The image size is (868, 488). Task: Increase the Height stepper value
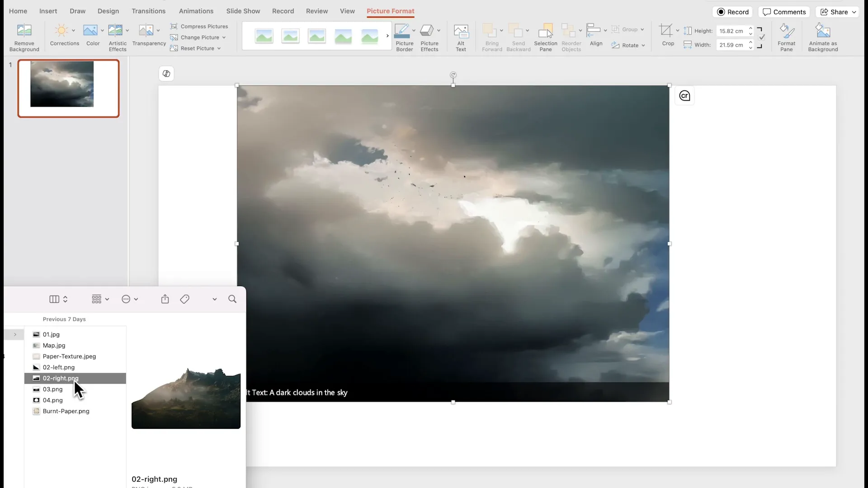pyautogui.click(x=751, y=28)
